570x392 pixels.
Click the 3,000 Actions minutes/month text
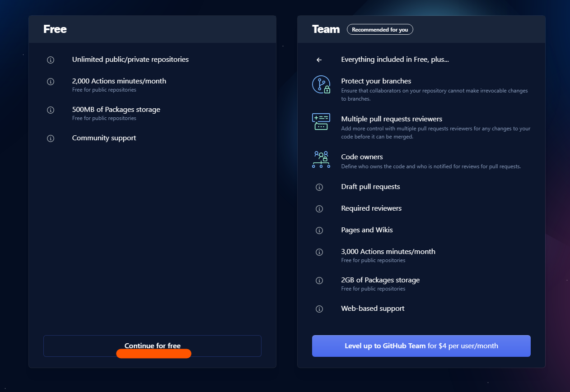(x=388, y=252)
